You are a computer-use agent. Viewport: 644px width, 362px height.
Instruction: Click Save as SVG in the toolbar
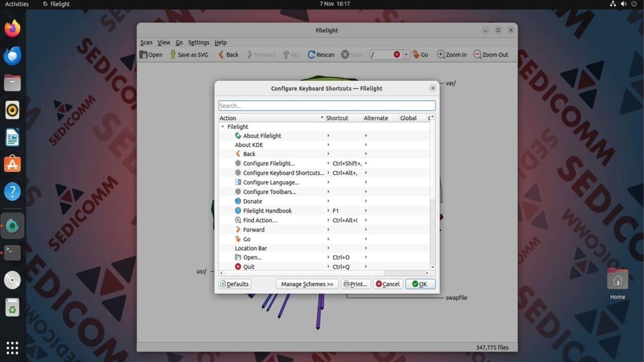tap(189, 54)
